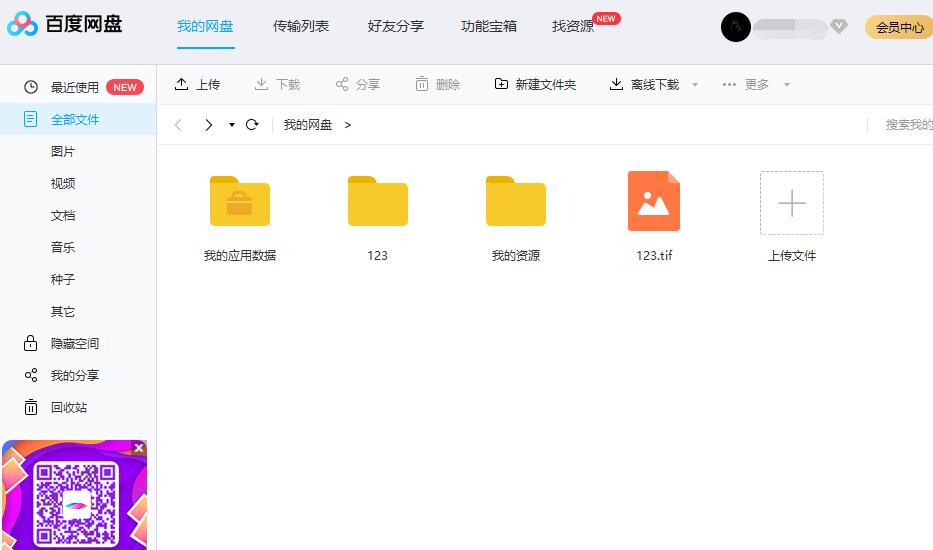933x550 pixels.
Task: Select the 123.tif image file
Action: click(654, 202)
